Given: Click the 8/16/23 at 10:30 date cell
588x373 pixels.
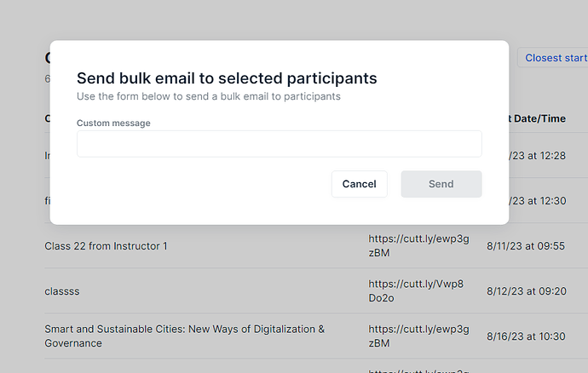Looking at the screenshot, I should [525, 336].
